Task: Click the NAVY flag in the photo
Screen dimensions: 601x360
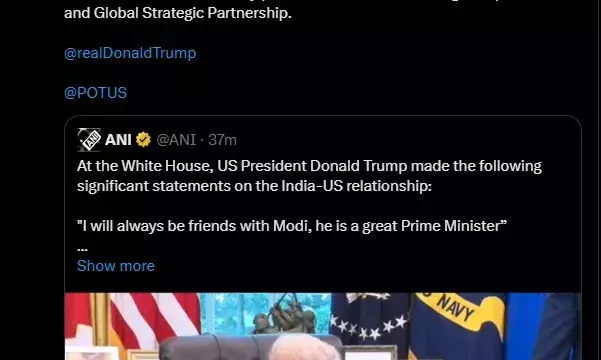Action: click(457, 326)
